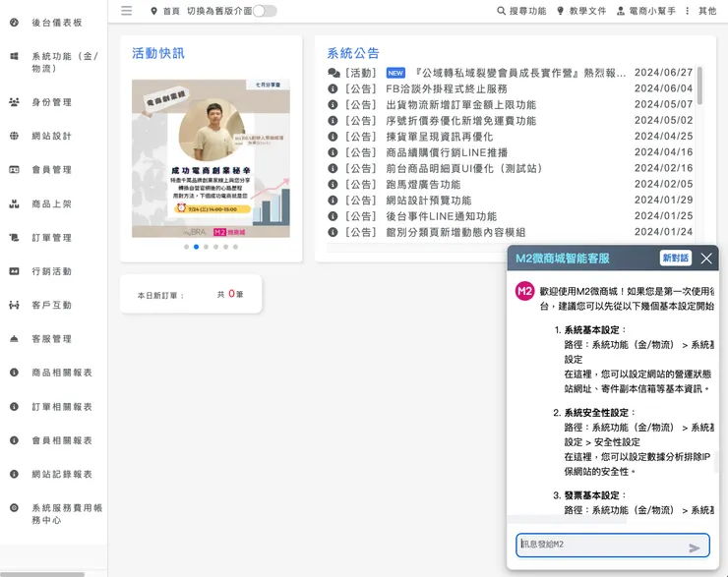Click the NEW badge on first announcement
The height and width of the screenshot is (577, 728).
395,73
